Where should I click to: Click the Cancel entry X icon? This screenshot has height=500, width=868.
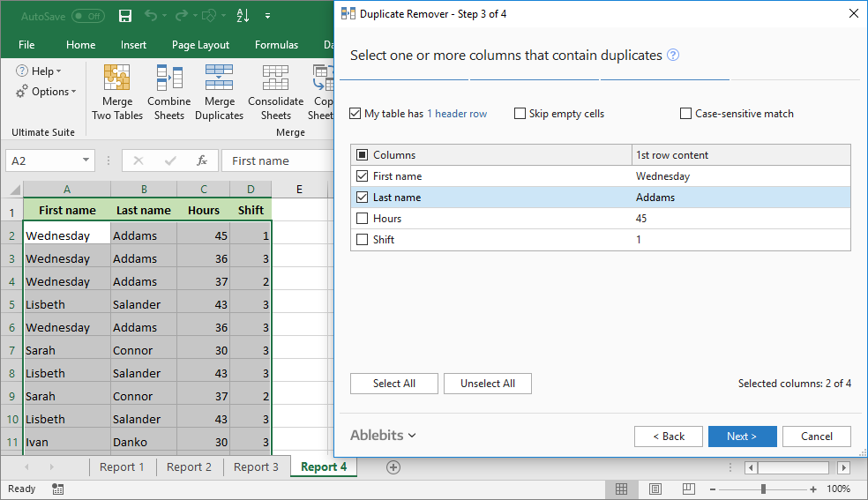pyautogui.click(x=138, y=160)
